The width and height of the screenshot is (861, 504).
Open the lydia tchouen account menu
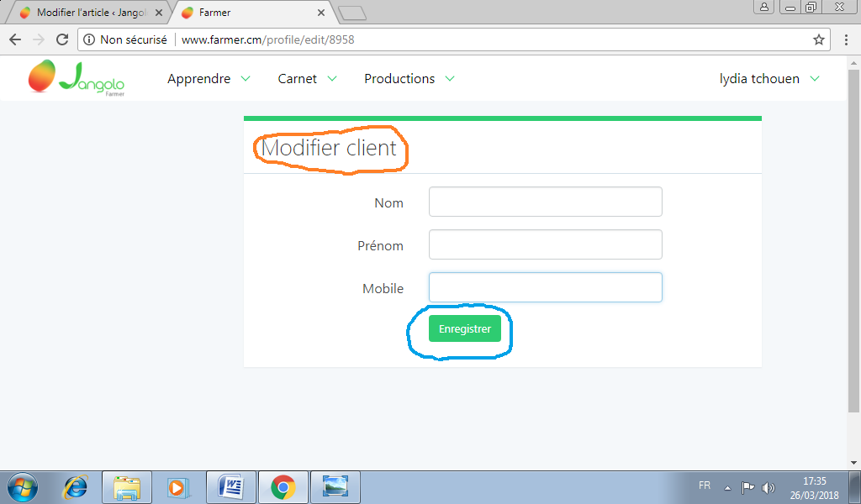click(x=769, y=78)
